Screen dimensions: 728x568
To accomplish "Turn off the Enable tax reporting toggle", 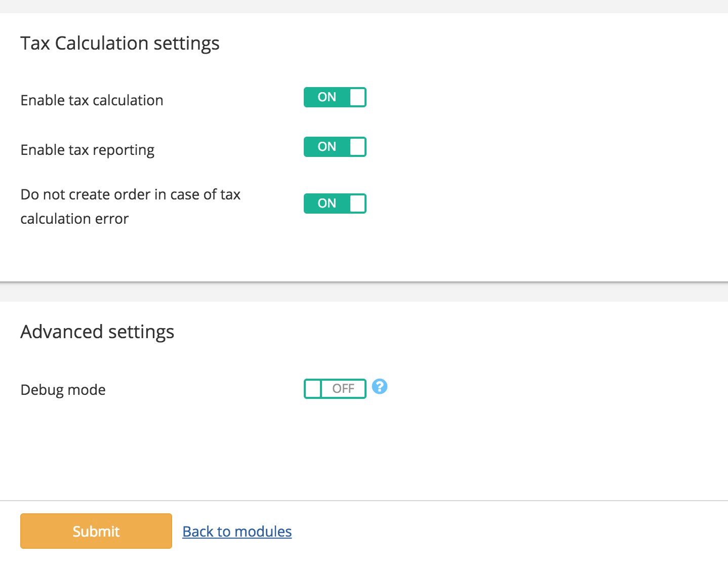I will pos(335,146).
